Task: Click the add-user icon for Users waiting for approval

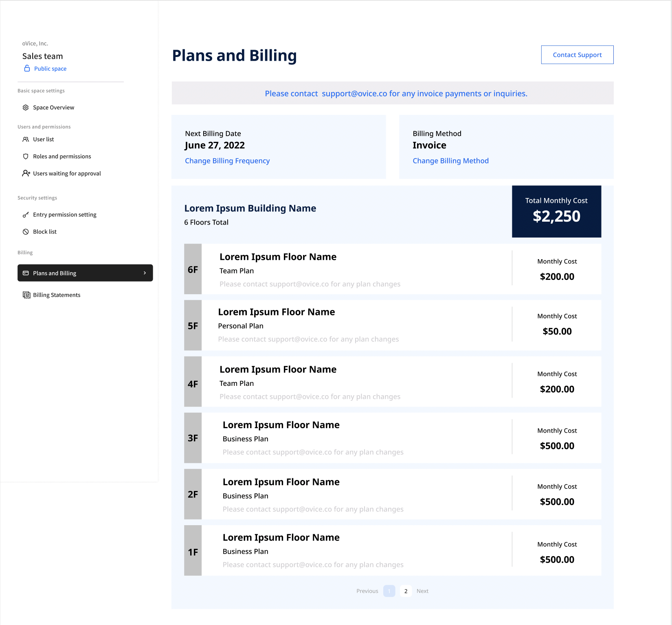Action: tap(26, 173)
